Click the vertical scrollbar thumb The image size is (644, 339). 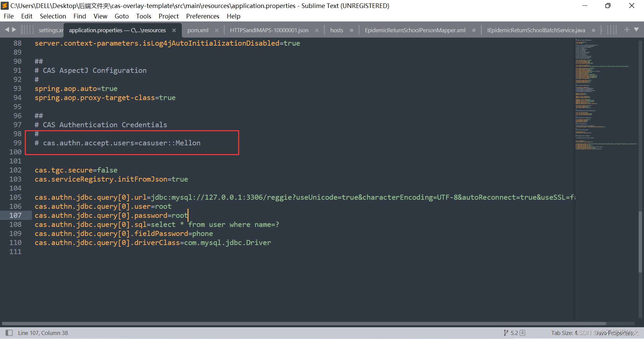[640, 242]
